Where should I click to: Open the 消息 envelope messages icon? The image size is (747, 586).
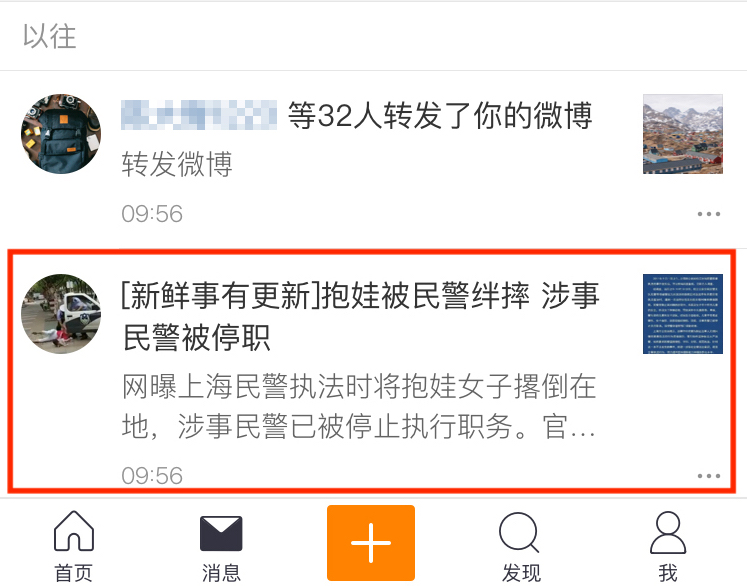221,533
